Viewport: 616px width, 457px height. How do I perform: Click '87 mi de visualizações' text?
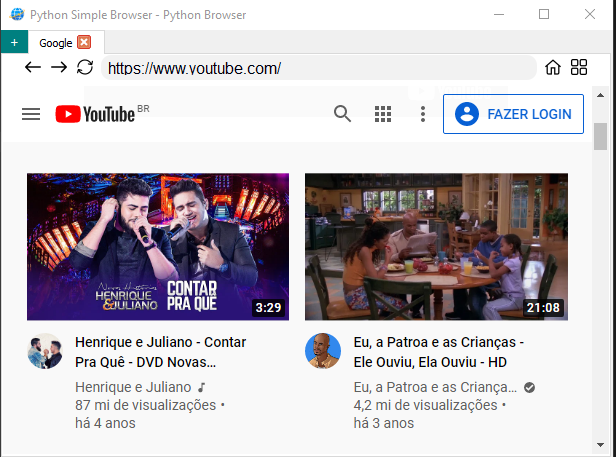[x=146, y=405]
